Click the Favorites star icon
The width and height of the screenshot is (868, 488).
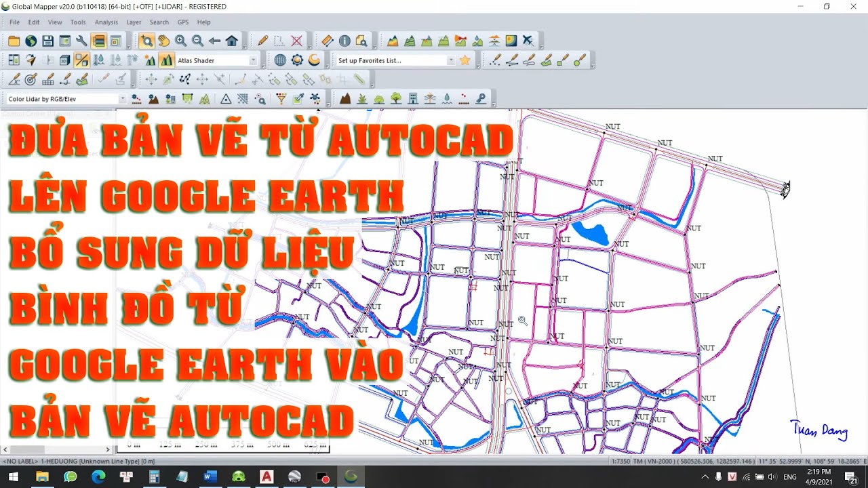coord(465,60)
